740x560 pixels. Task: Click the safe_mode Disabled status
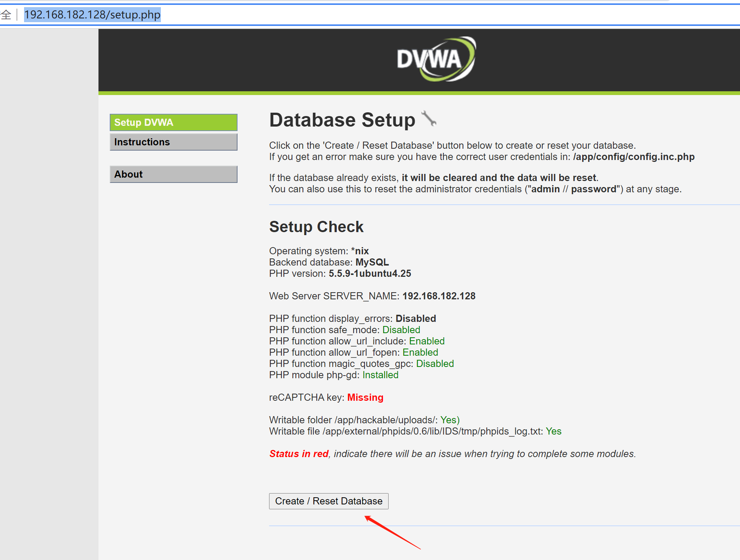pyautogui.click(x=401, y=330)
